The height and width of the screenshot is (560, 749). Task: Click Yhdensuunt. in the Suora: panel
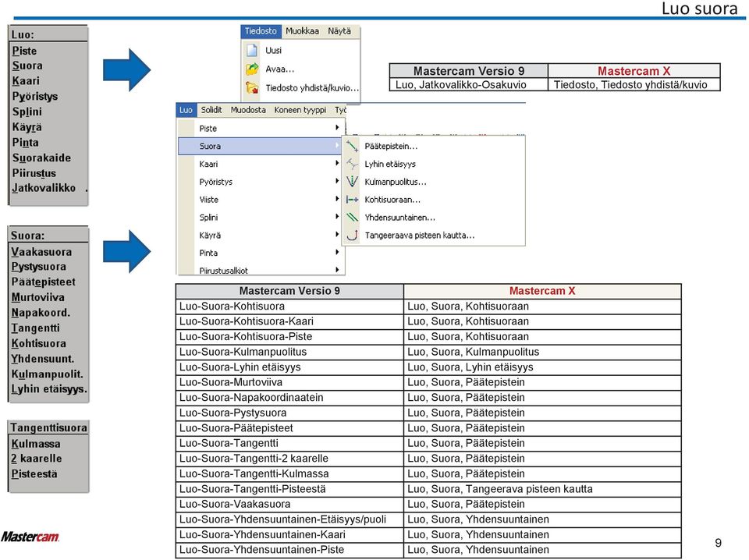coord(42,359)
